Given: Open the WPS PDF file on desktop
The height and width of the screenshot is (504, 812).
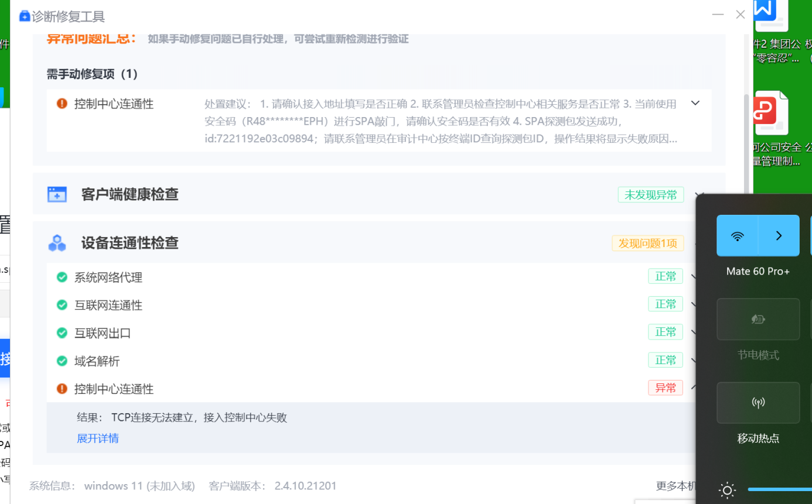Looking at the screenshot, I should coord(771,114).
